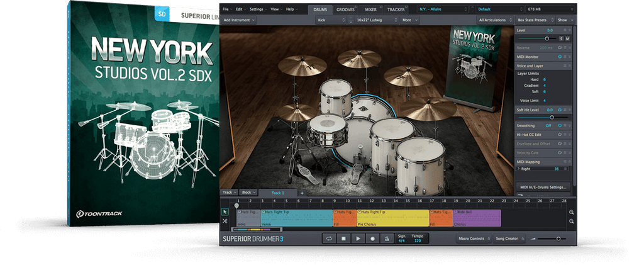Adjust the master volume slider
644x265 pixels.
558,239
